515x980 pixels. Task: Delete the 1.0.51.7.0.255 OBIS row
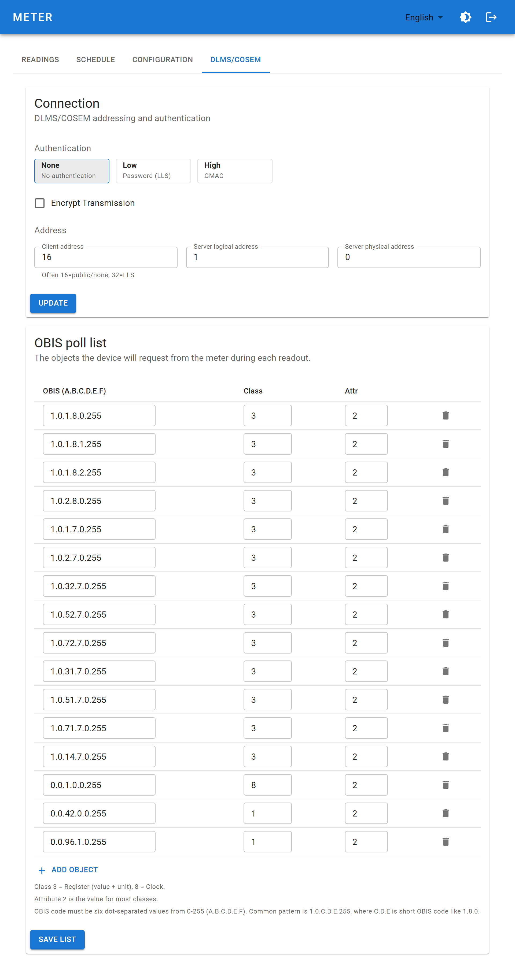[446, 700]
